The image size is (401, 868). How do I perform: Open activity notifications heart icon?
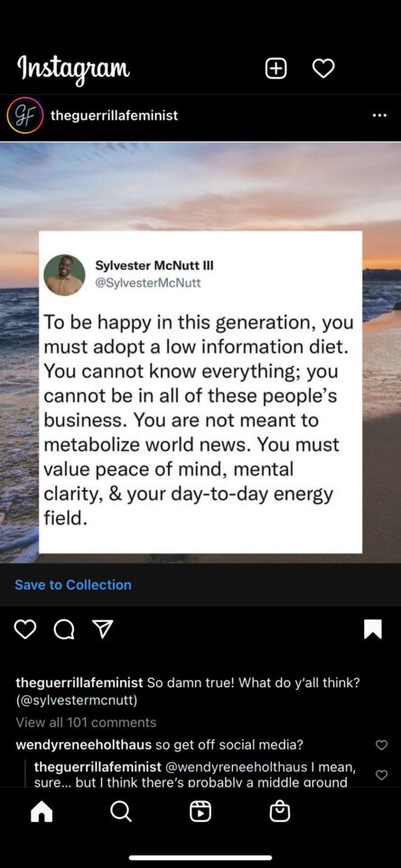pyautogui.click(x=323, y=69)
